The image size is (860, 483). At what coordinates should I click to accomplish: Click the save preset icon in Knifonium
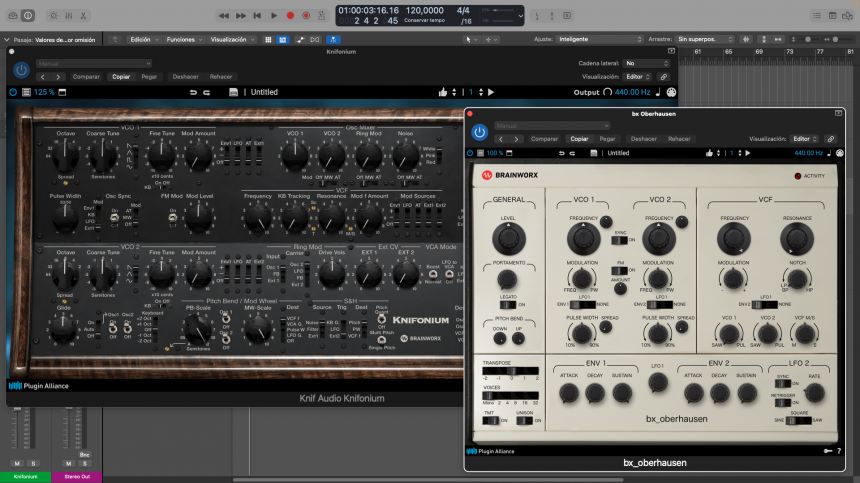click(x=233, y=92)
